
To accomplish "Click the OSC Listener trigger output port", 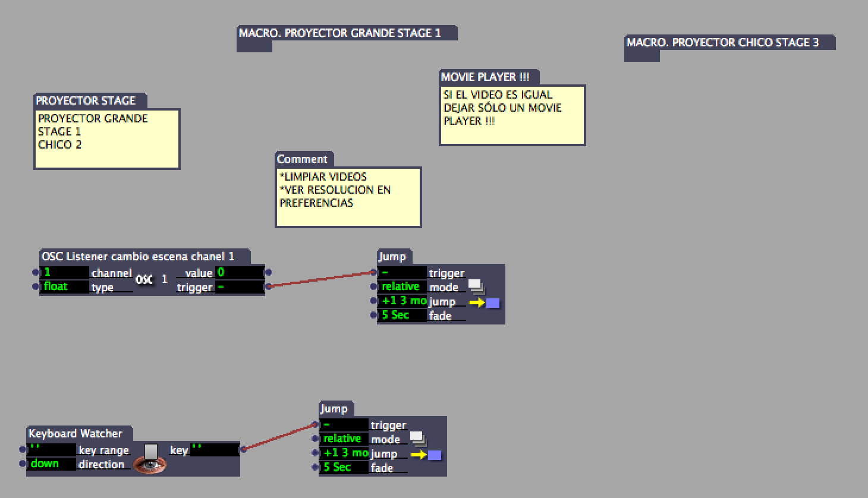I will (269, 287).
